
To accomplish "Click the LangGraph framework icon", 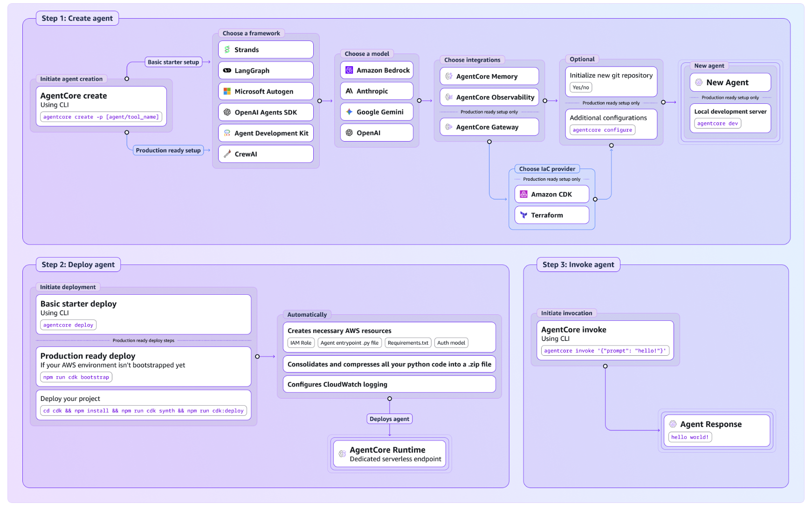I will [x=227, y=71].
